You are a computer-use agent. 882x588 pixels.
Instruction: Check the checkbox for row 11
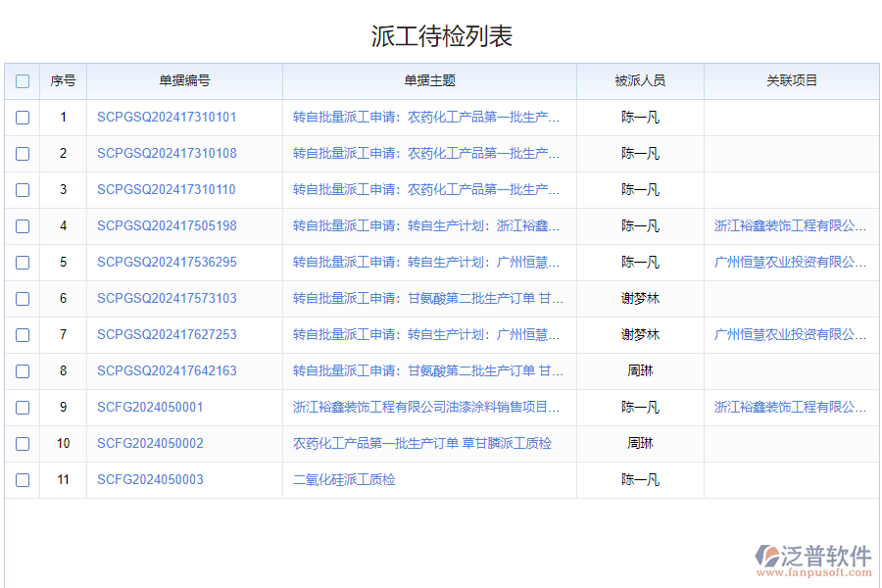[23, 479]
